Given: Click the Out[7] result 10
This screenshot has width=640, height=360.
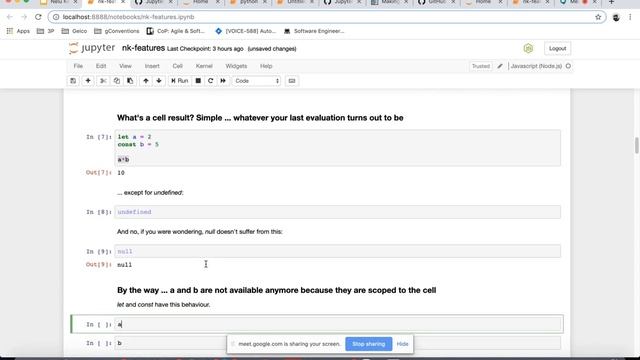Looking at the screenshot, I should tap(121, 173).
